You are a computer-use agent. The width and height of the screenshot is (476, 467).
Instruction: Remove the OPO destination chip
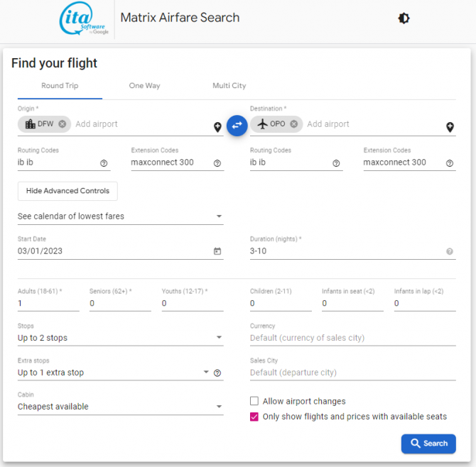[293, 124]
